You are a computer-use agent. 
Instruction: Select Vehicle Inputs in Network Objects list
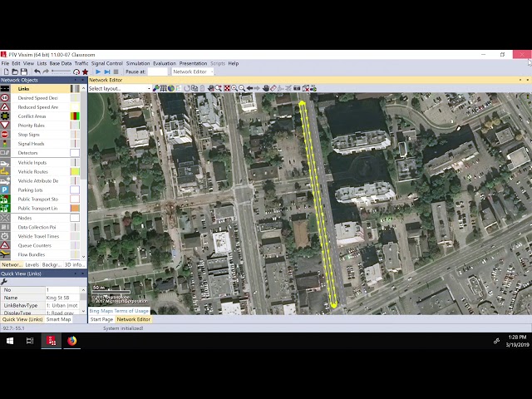pos(40,163)
